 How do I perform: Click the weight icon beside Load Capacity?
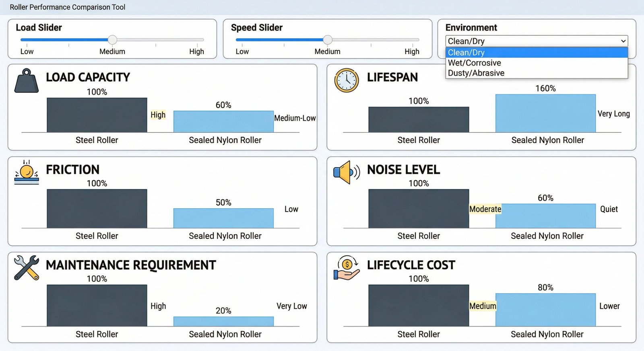[27, 81]
